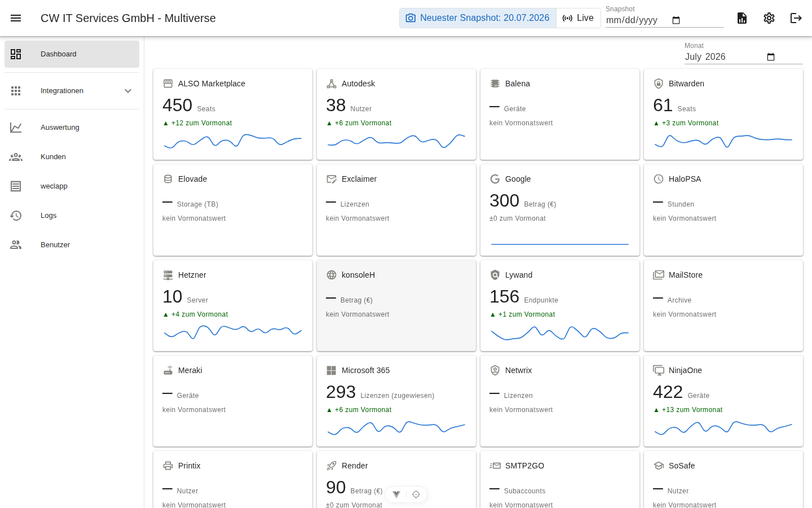
Task: Open Benutzer in the sidebar
Action: [72, 245]
